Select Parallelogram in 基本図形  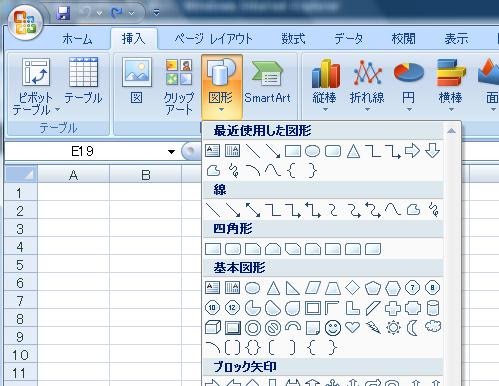(x=313, y=288)
